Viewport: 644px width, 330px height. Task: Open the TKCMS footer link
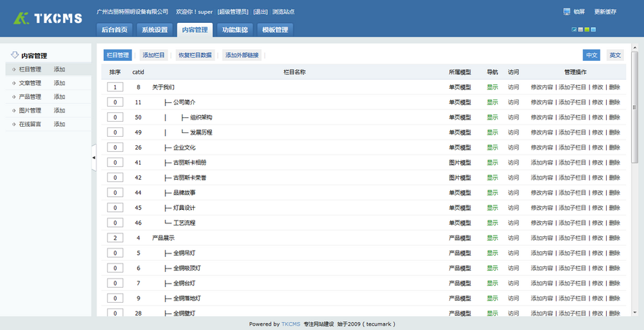pyautogui.click(x=291, y=324)
